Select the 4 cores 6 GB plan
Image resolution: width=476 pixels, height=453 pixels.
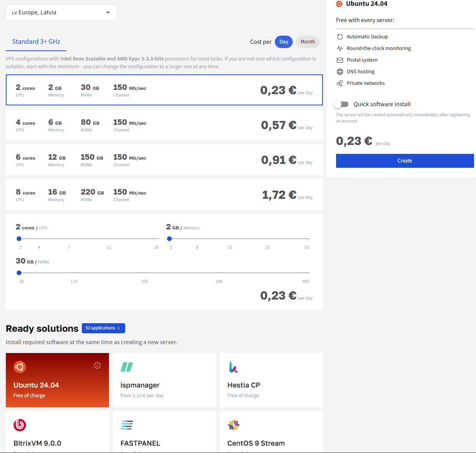coord(164,125)
